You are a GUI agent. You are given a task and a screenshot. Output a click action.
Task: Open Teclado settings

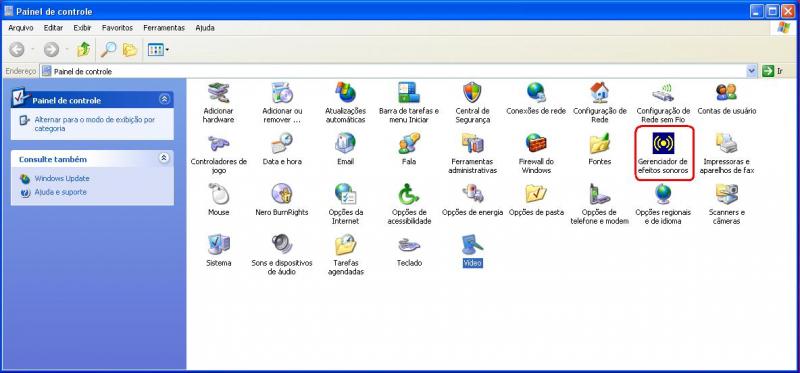409,251
